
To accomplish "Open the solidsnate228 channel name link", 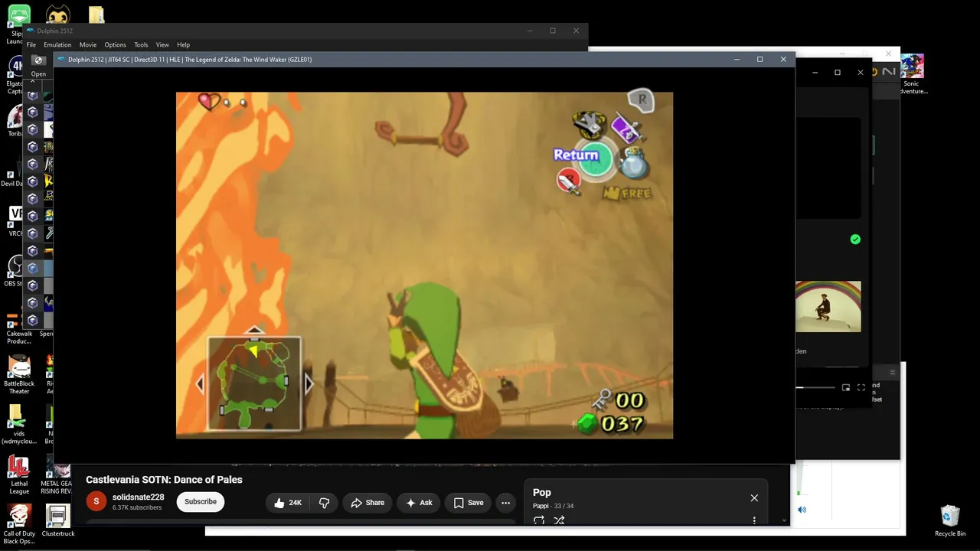I will (x=138, y=497).
